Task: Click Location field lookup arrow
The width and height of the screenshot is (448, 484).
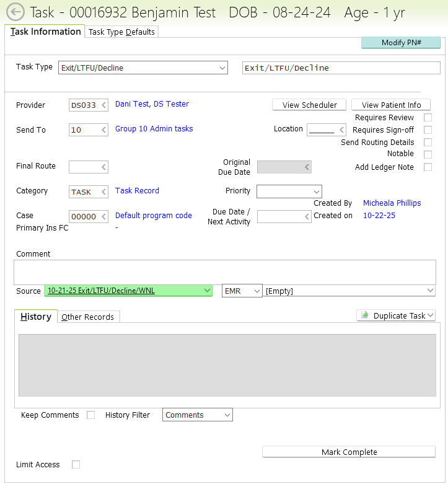Action: click(x=340, y=130)
